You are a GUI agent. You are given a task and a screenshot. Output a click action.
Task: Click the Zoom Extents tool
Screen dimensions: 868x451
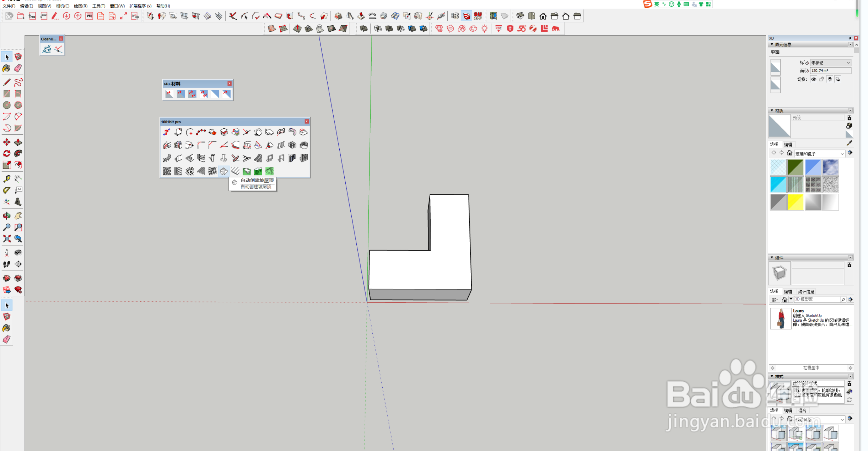point(7,239)
